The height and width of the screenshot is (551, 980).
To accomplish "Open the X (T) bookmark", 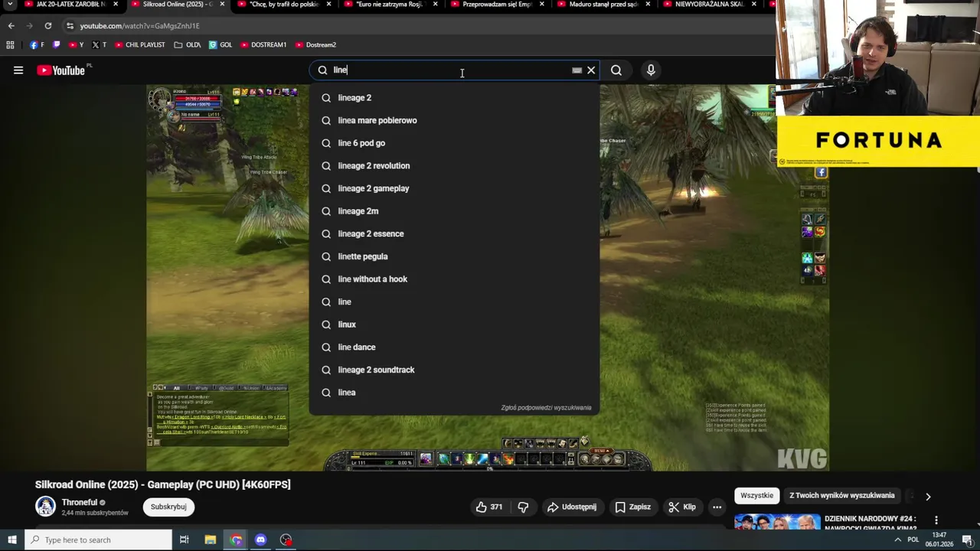I will point(99,45).
